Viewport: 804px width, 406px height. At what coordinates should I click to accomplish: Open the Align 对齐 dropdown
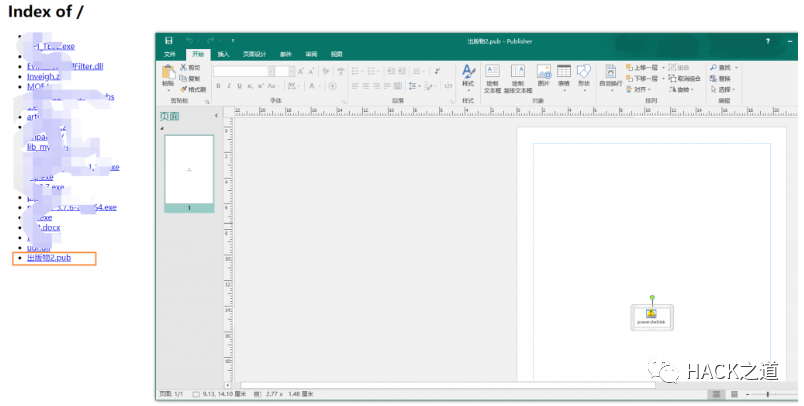point(639,89)
